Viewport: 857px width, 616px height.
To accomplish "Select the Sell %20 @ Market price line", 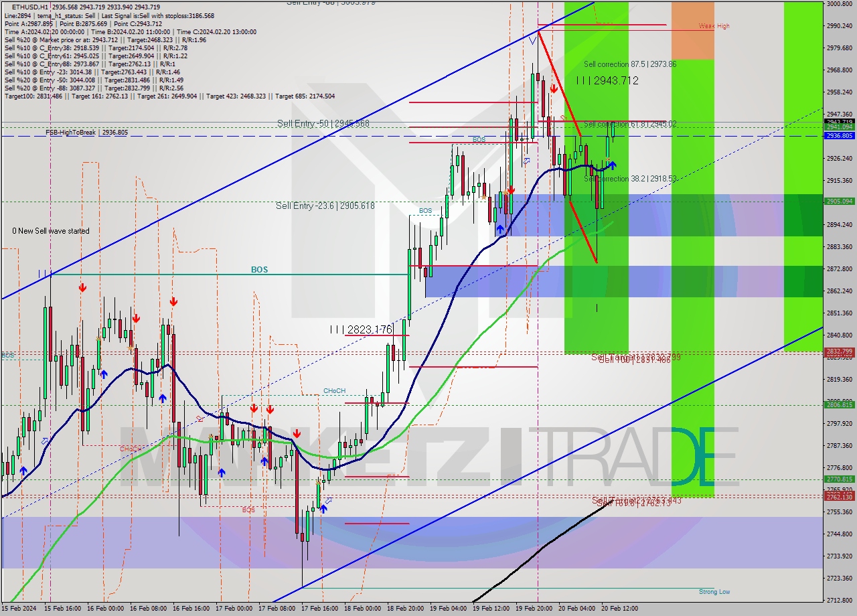I will tap(105, 40).
